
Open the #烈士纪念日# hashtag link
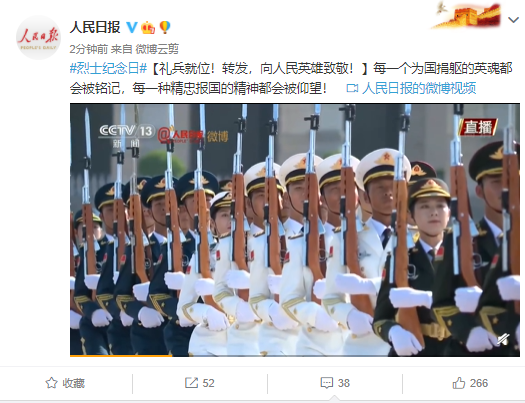click(x=108, y=68)
